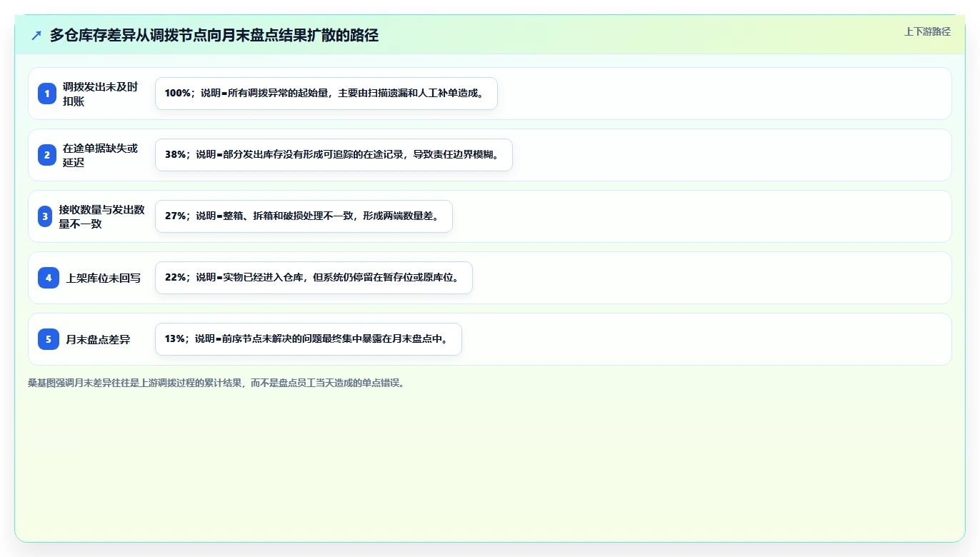Open the 27% description box
980x557 pixels.
pyautogui.click(x=304, y=216)
